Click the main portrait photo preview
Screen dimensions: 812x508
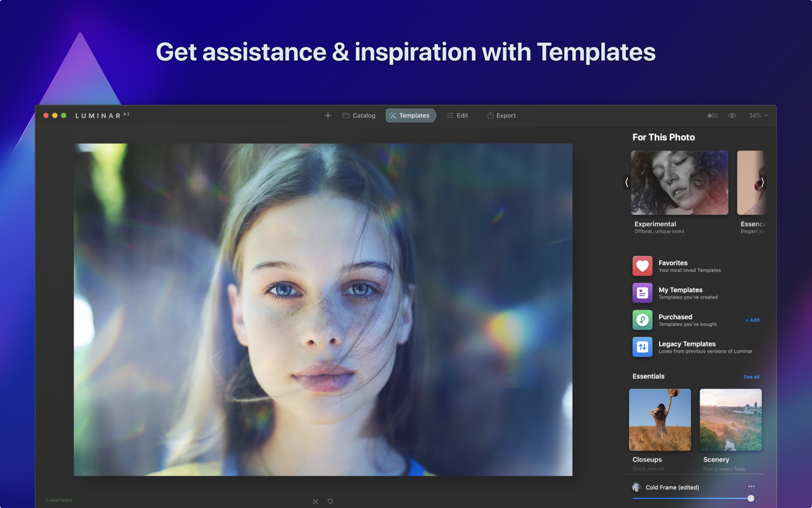point(323,310)
